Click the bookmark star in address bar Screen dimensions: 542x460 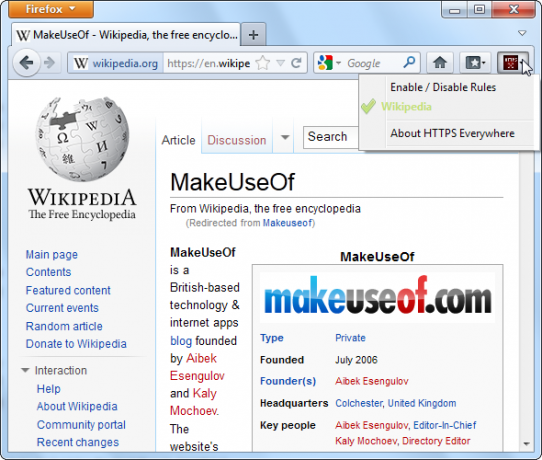pyautogui.click(x=263, y=63)
